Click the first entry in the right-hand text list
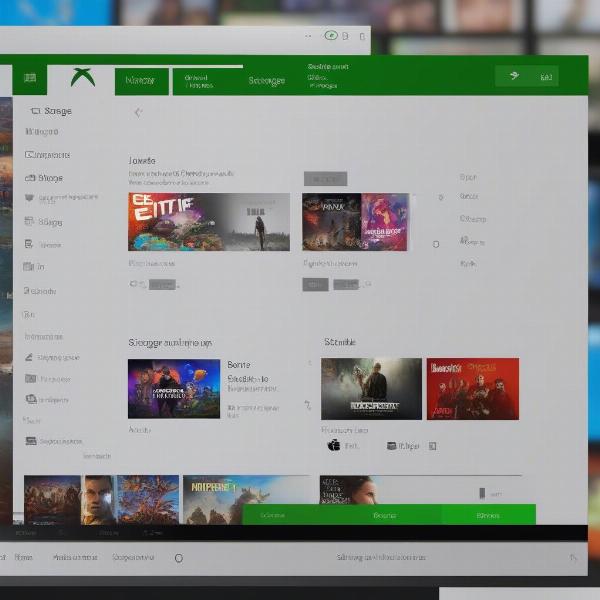The width and height of the screenshot is (600, 600). pyautogui.click(x=468, y=177)
